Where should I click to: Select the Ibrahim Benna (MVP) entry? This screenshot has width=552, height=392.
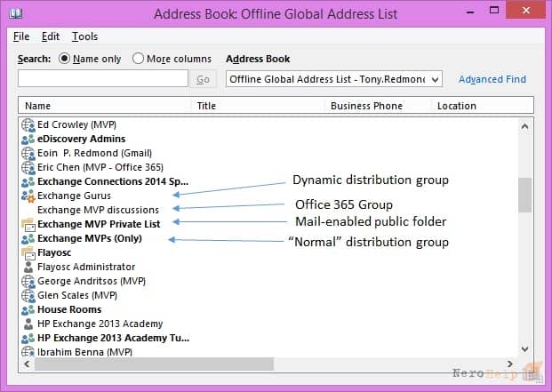(84, 352)
